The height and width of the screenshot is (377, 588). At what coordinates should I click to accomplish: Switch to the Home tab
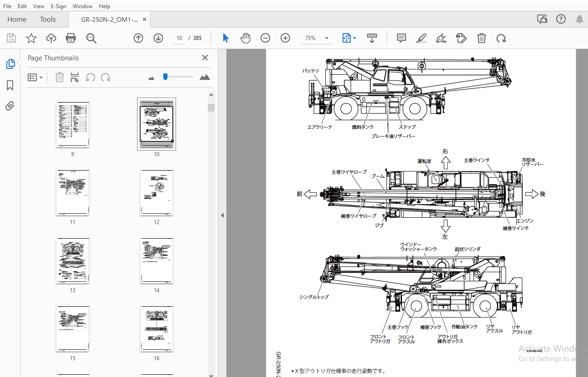[17, 19]
